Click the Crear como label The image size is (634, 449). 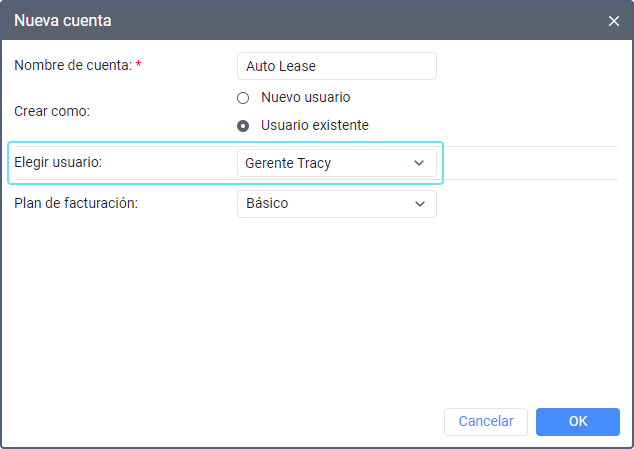point(52,111)
